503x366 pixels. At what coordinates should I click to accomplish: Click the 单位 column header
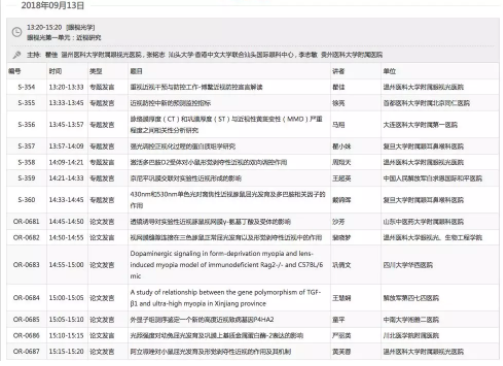pyautogui.click(x=389, y=71)
